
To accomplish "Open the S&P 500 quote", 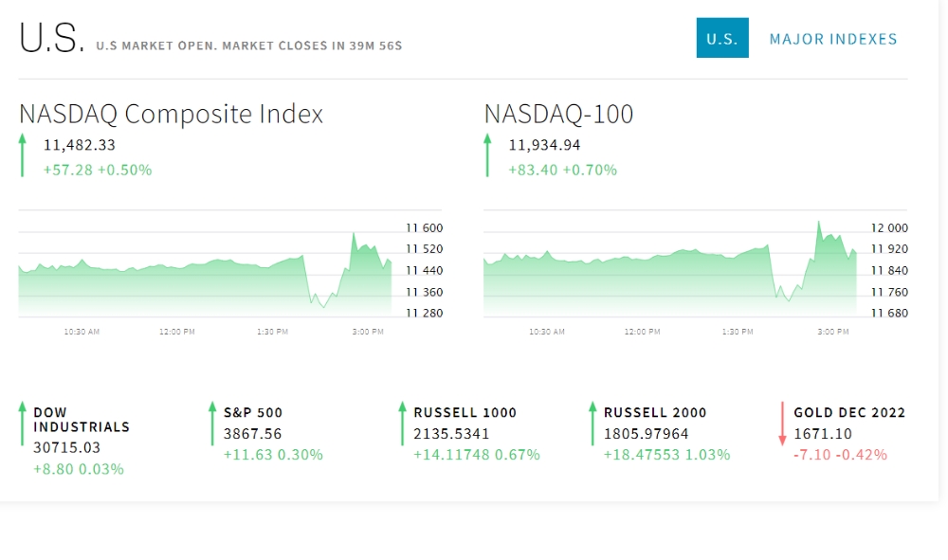I will pos(253,412).
